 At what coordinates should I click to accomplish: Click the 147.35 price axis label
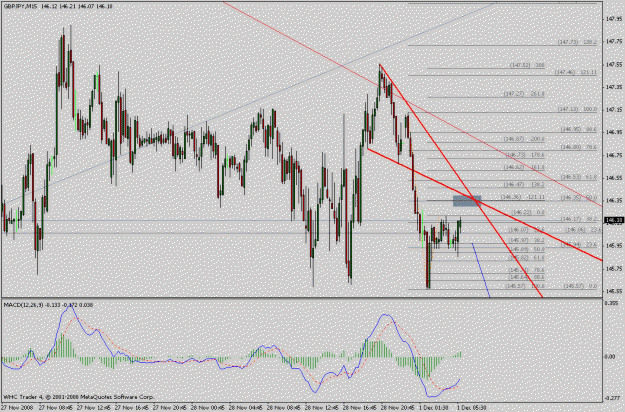pyautogui.click(x=614, y=87)
